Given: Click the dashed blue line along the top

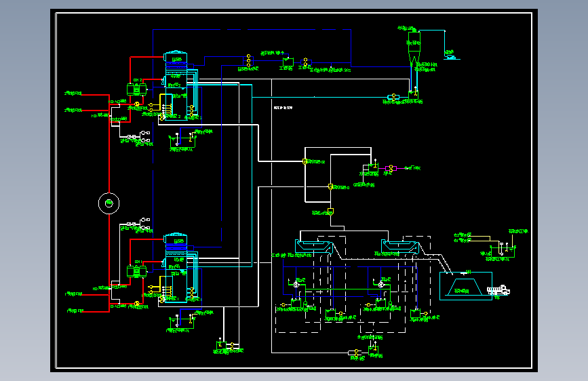Looking at the screenshot, I should (252, 29).
